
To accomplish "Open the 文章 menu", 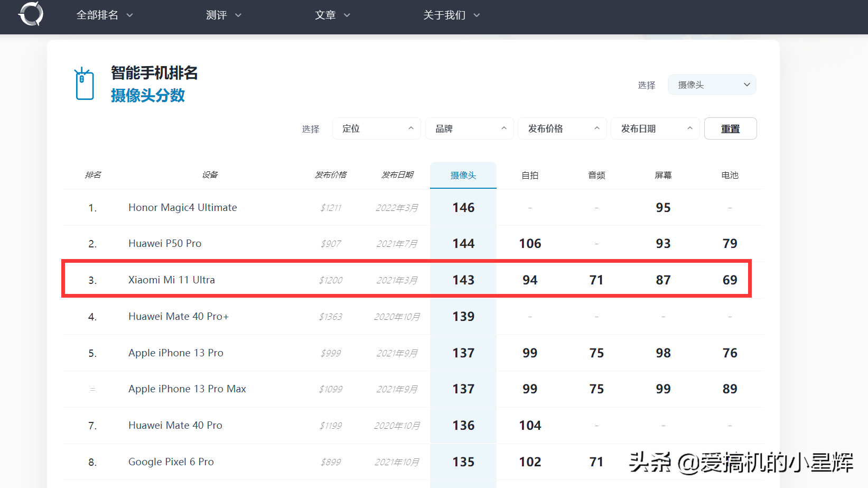I will [x=332, y=15].
